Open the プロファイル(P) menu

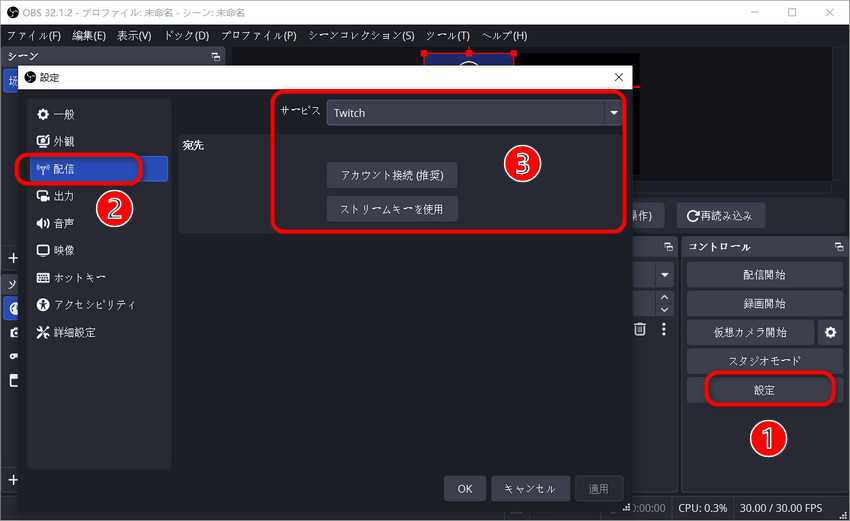[x=259, y=36]
